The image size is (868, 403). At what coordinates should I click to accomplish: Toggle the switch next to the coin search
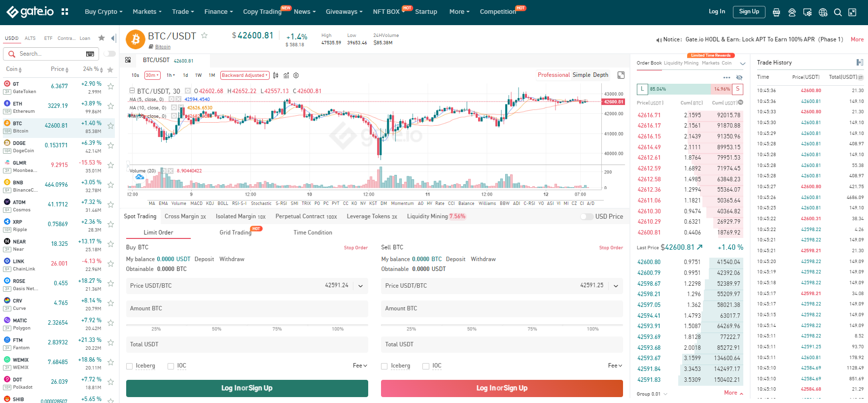(109, 54)
